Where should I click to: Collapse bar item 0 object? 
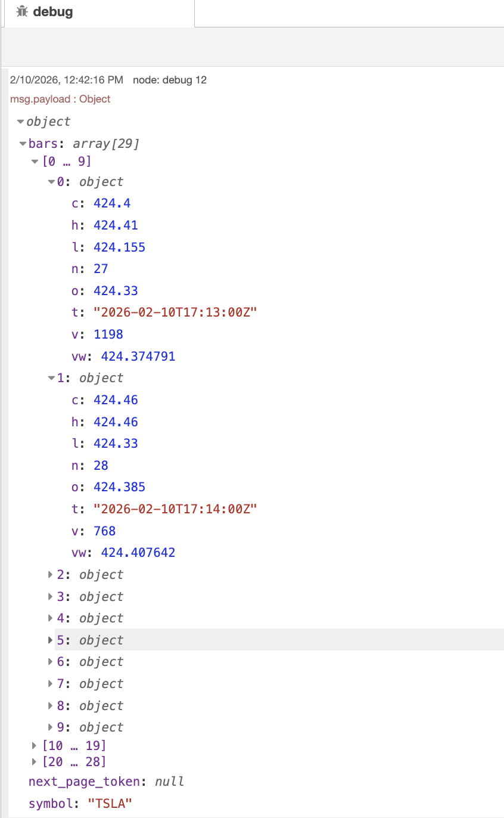[51, 182]
